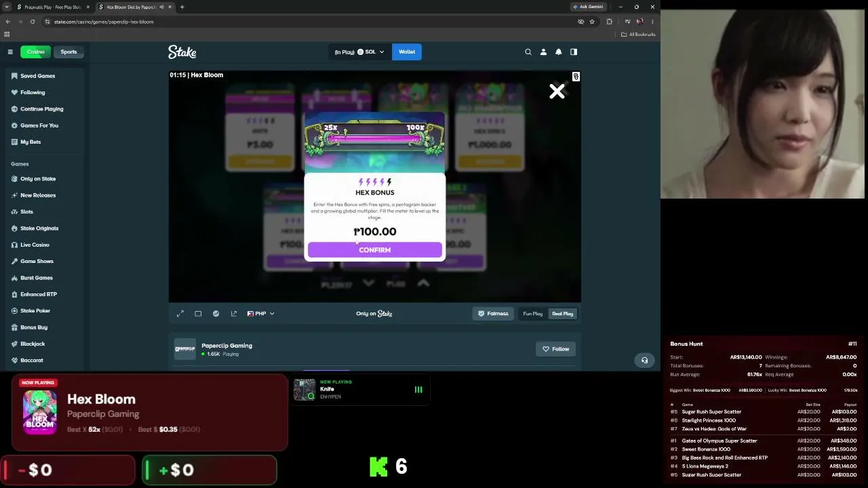Screen dimensions: 868x488
Task: Bookmark this page with the star
Action: [592, 22]
